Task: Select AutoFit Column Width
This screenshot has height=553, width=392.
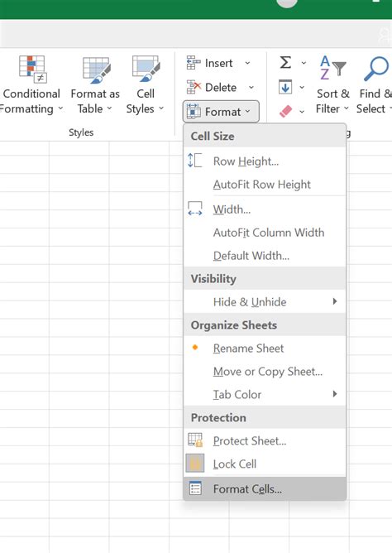Action: pyautogui.click(x=265, y=233)
